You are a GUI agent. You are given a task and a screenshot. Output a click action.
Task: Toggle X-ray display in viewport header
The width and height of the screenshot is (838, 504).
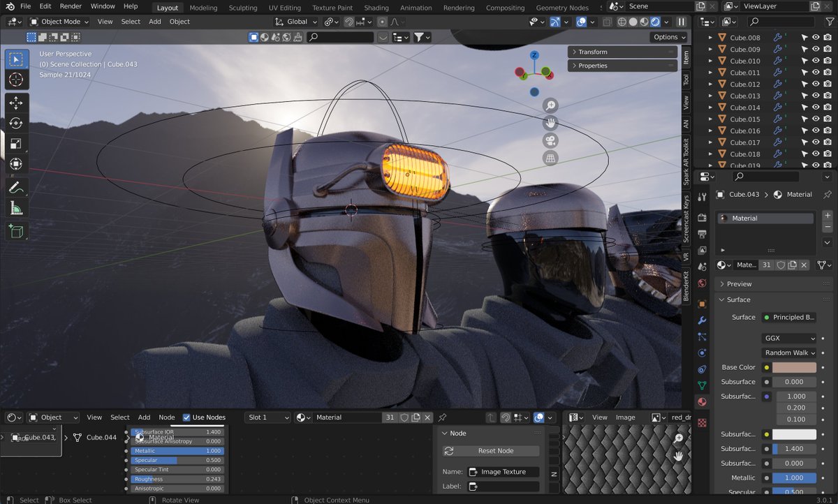[607, 22]
